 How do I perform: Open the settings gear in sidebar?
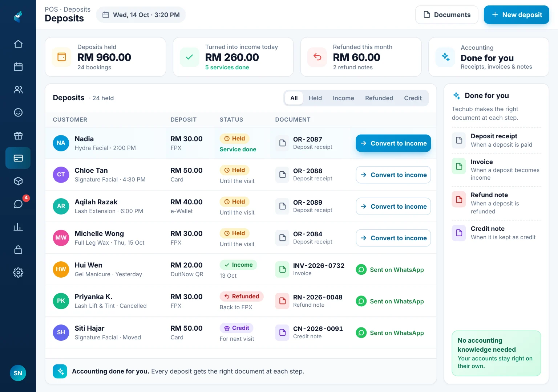[x=18, y=273]
